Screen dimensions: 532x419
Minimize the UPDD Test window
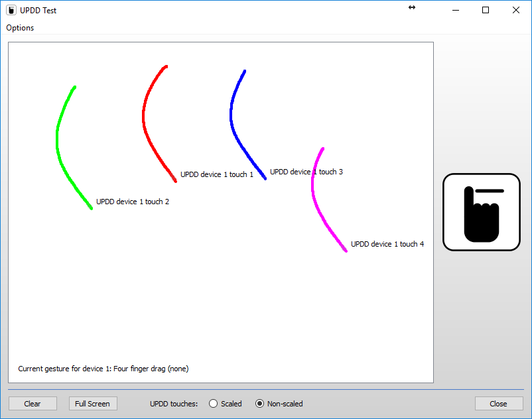coord(456,10)
